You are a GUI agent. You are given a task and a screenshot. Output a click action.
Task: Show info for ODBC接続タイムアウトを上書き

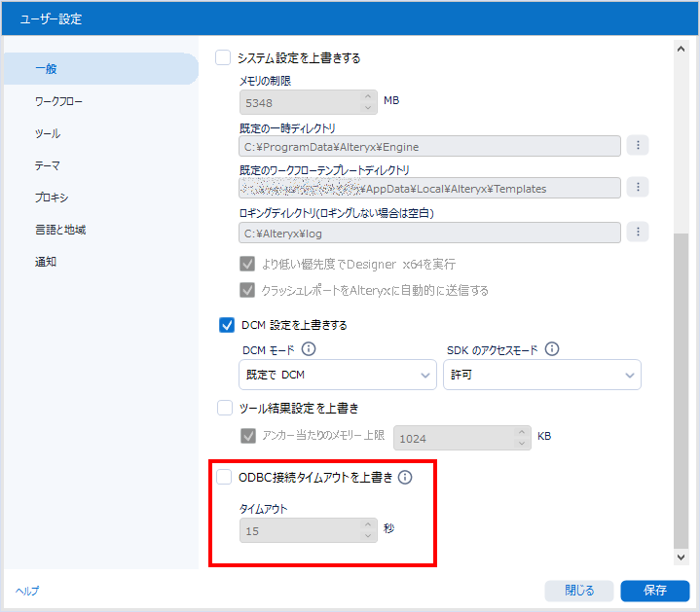[x=405, y=478]
